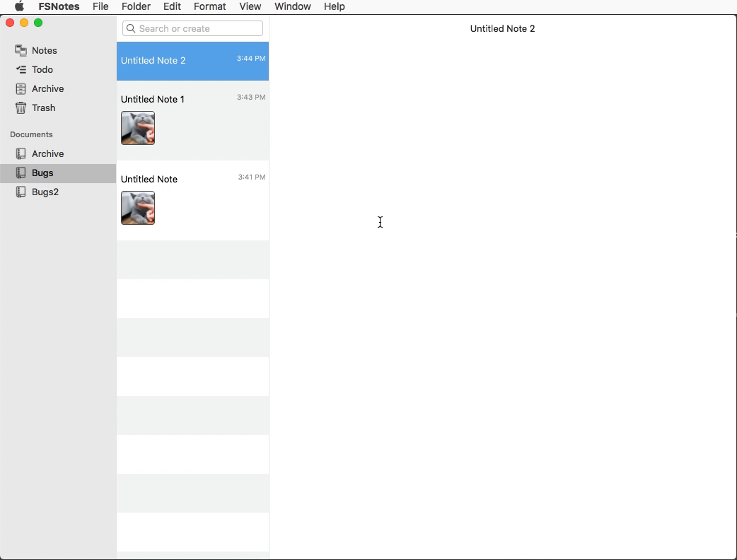737x560 pixels.
Task: Select the Untitled Note 1 entry
Action: click(x=192, y=121)
